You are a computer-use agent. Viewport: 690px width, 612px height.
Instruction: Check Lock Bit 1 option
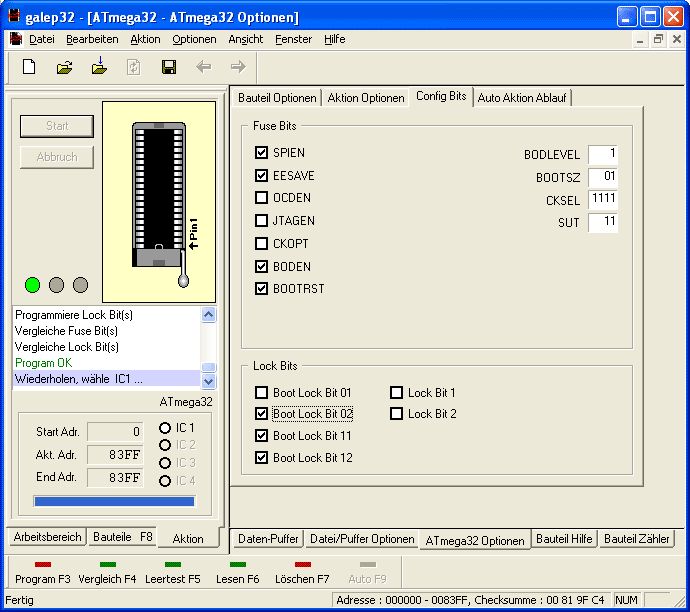coord(397,393)
